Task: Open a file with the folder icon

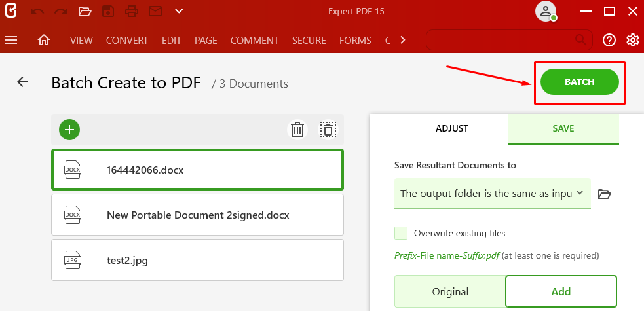Action: point(85,11)
